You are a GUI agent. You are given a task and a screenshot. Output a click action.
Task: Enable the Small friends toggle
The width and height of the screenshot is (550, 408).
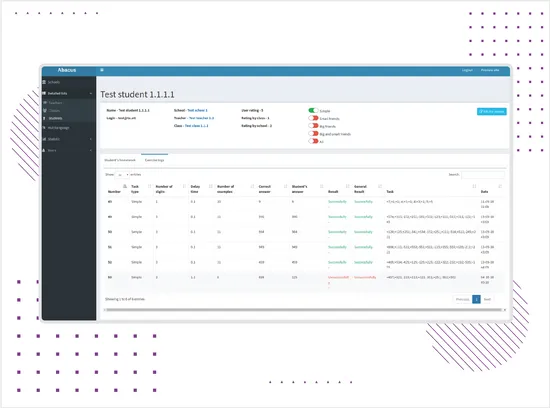313,118
